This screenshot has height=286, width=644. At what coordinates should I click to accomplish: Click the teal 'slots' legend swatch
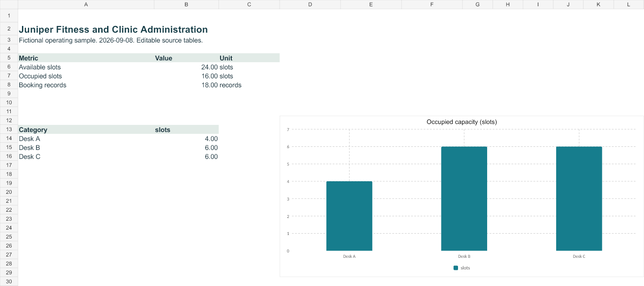point(456,268)
